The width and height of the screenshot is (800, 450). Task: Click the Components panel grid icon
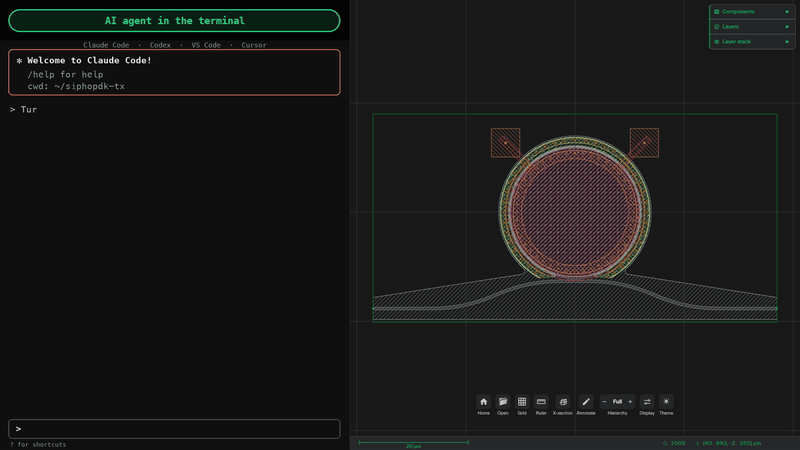pyautogui.click(x=716, y=12)
